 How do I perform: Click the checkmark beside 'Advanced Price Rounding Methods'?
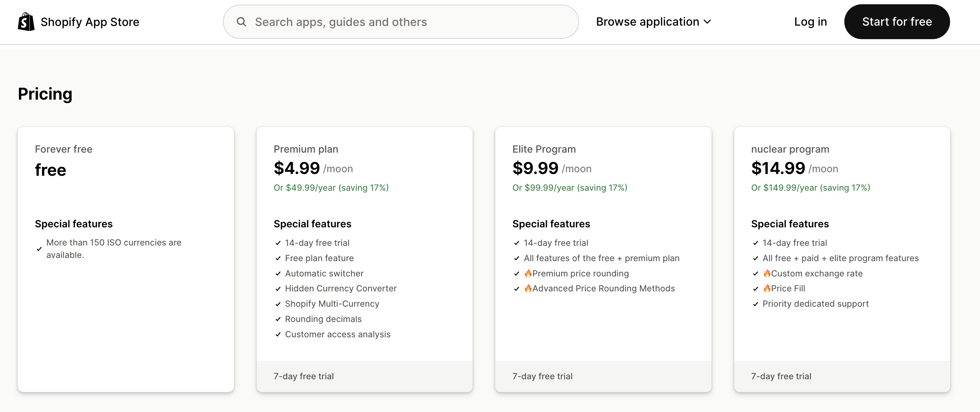(516, 289)
